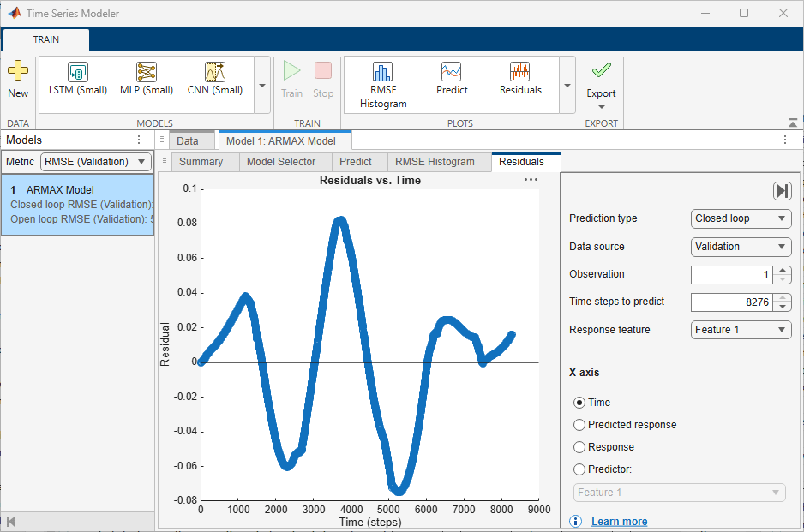
Task: Collapse the toolstrip ribbon
Action: click(793, 123)
